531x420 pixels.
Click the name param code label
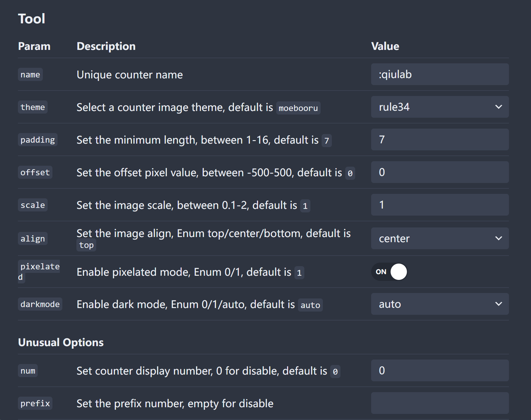click(30, 75)
